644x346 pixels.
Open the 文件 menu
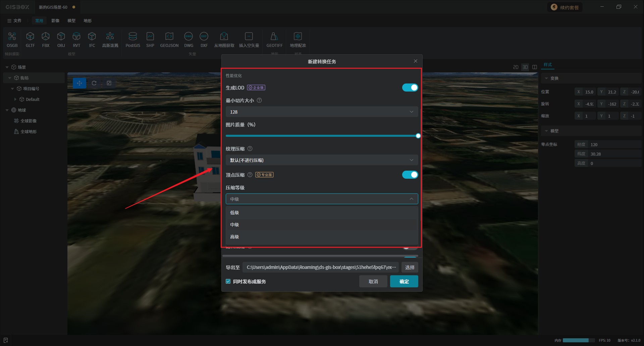click(14, 21)
